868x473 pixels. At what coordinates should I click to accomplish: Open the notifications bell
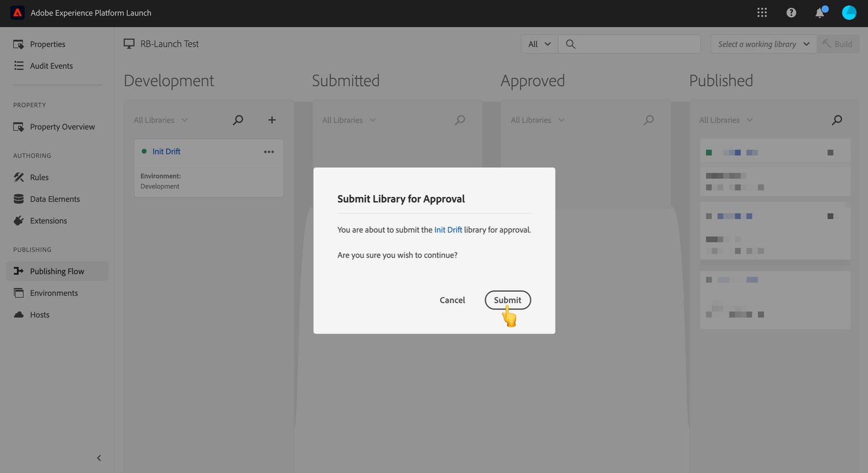(820, 13)
